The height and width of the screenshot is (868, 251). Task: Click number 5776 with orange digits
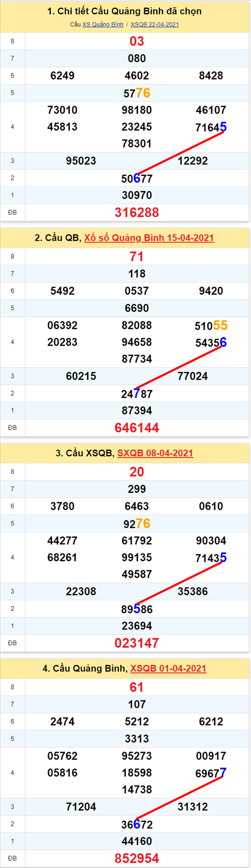[137, 93]
